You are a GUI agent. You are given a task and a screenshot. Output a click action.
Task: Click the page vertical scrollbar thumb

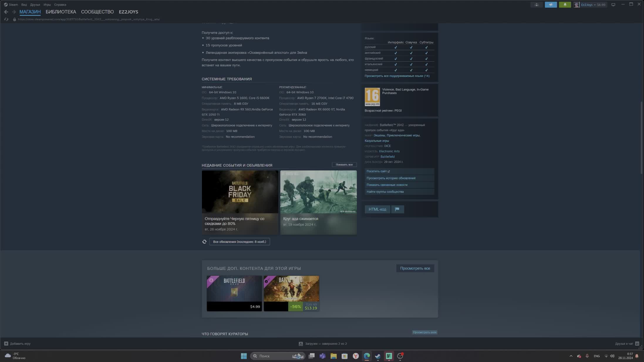[x=642, y=138]
